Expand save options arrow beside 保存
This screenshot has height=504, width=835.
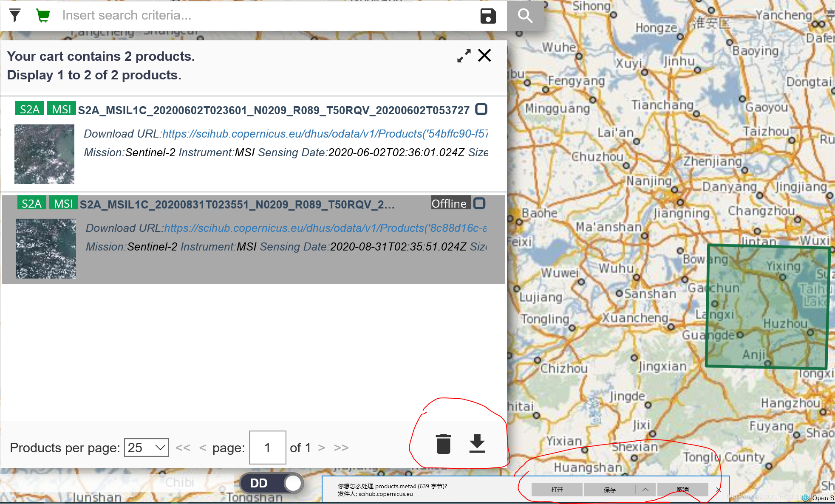[645, 490]
